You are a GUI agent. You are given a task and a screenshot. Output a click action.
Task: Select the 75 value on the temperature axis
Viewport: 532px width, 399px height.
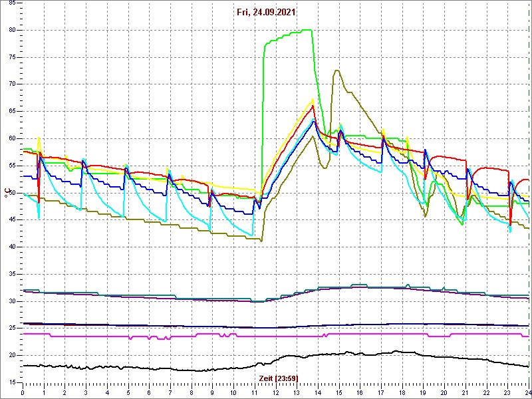click(11, 57)
